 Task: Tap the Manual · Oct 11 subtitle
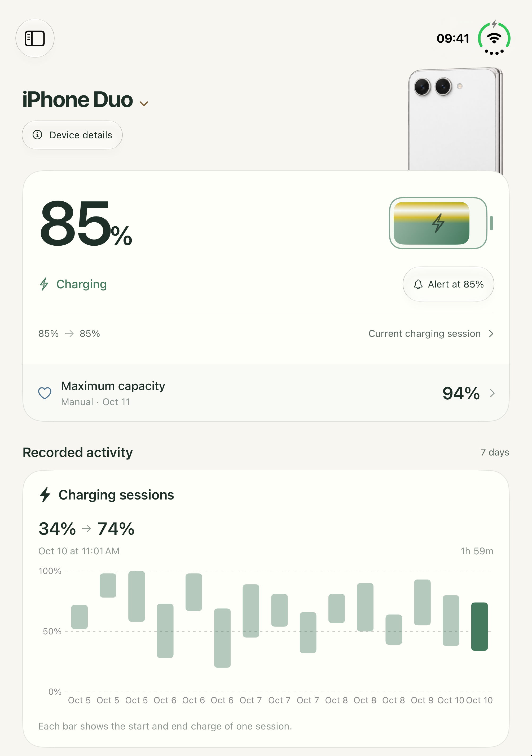click(95, 402)
